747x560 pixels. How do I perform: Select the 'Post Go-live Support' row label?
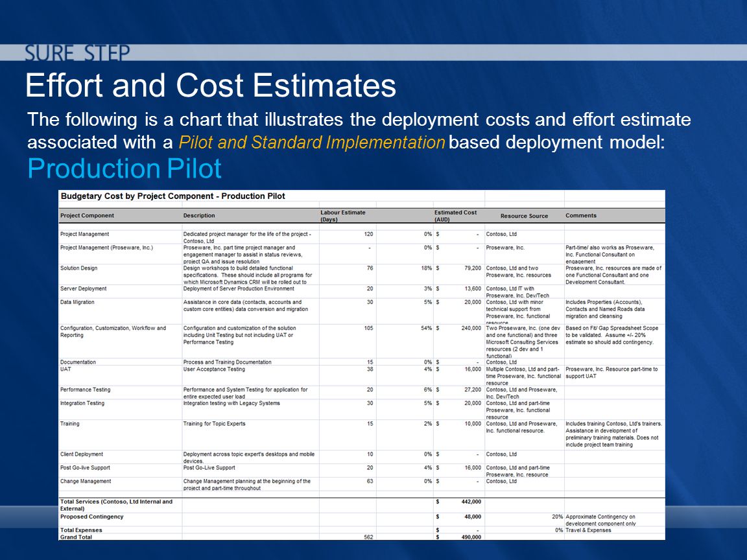85,468
